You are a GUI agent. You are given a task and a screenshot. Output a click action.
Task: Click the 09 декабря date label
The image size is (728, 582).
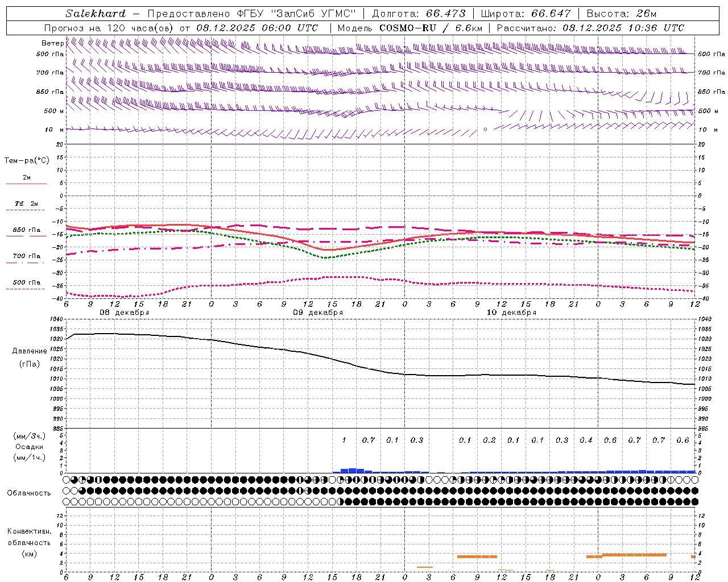pos(318,313)
